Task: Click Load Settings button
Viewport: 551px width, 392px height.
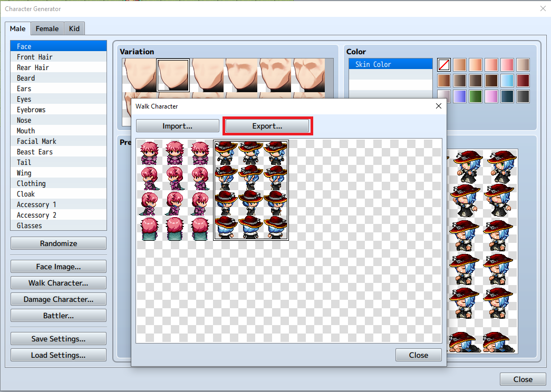Action: pos(59,355)
